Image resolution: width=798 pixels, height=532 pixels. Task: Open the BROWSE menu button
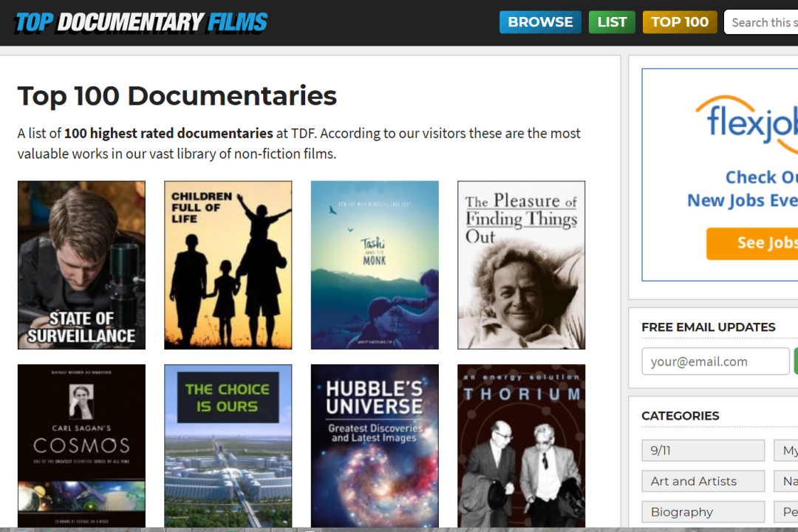[540, 22]
